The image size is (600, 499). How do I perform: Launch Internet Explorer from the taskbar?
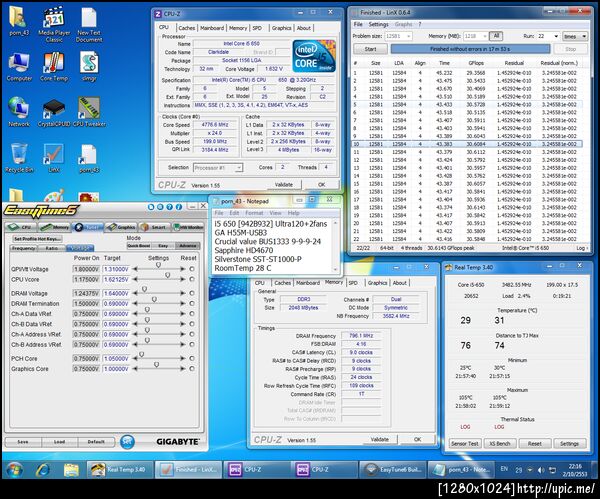[43, 470]
